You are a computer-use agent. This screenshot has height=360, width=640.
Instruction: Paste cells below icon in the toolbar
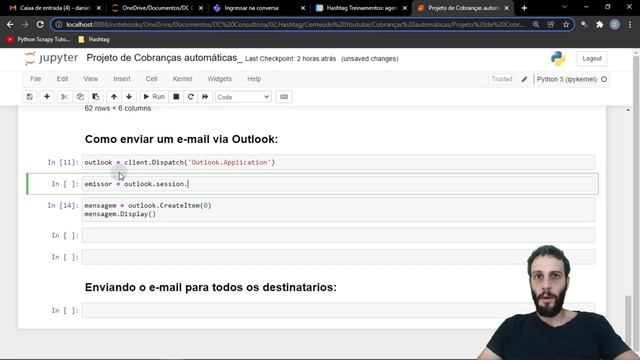96,97
